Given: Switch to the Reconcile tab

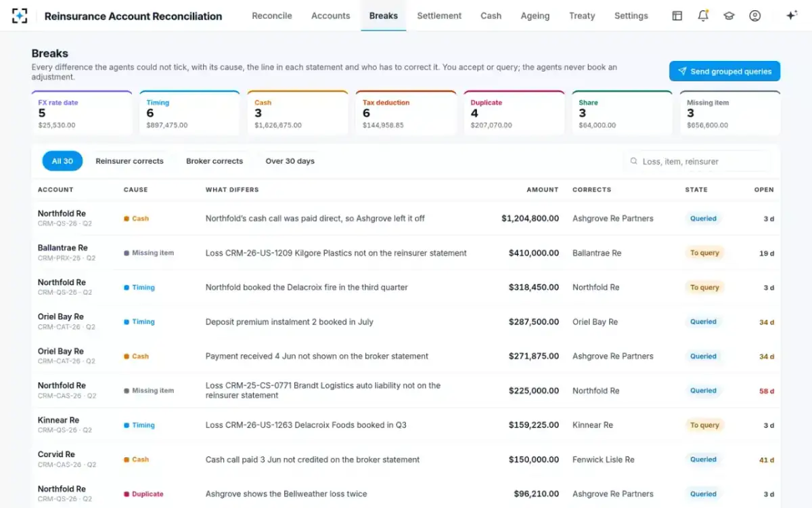Looking at the screenshot, I should (272, 16).
